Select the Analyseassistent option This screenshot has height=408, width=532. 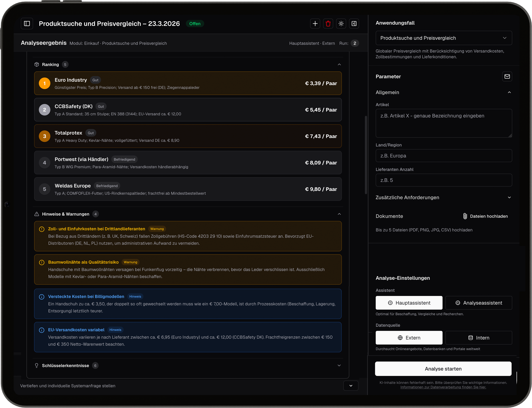click(x=479, y=303)
